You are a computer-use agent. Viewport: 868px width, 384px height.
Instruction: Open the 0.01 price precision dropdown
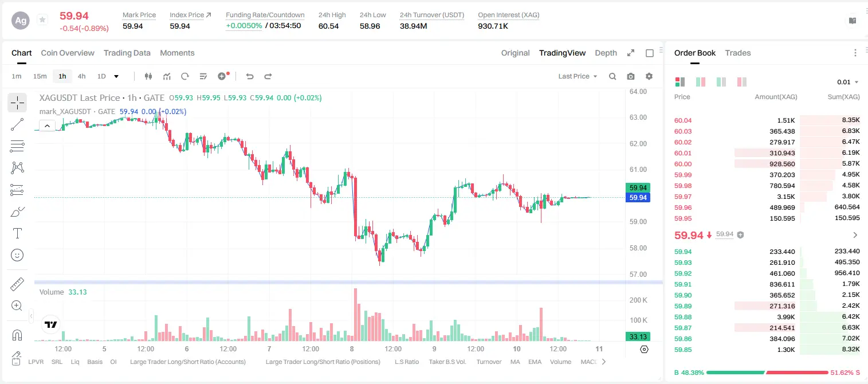click(848, 82)
